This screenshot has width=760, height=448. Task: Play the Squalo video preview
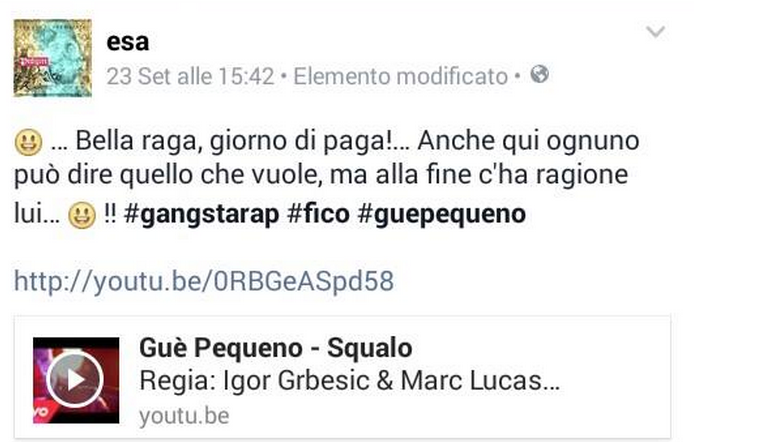(75, 380)
